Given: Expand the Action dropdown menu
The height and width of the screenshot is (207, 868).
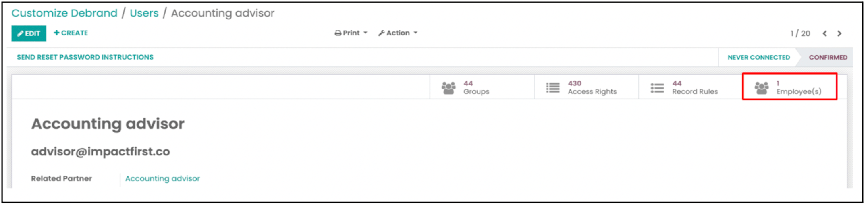Looking at the screenshot, I should (x=398, y=33).
